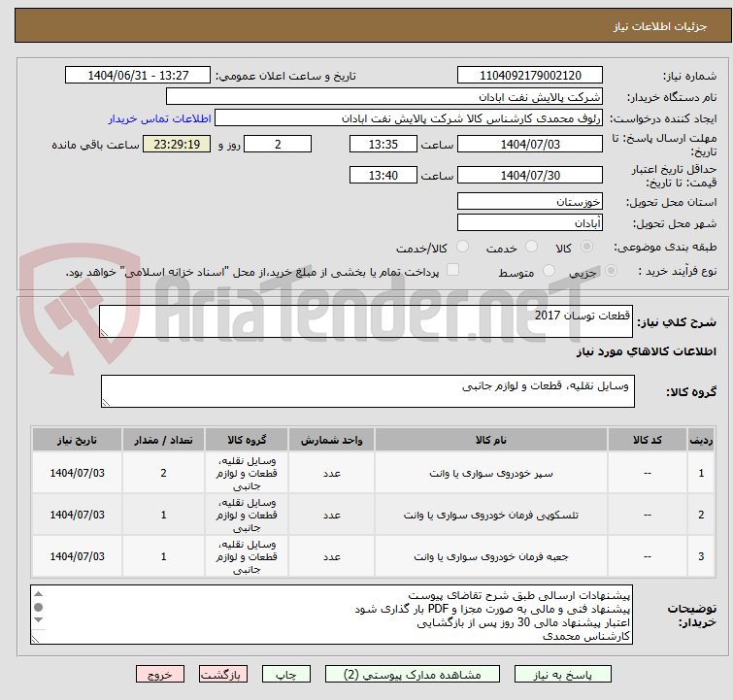Image resolution: width=733 pixels, height=700 pixels.
Task: Click quantity 2 in the سپر row
Action: click(164, 473)
